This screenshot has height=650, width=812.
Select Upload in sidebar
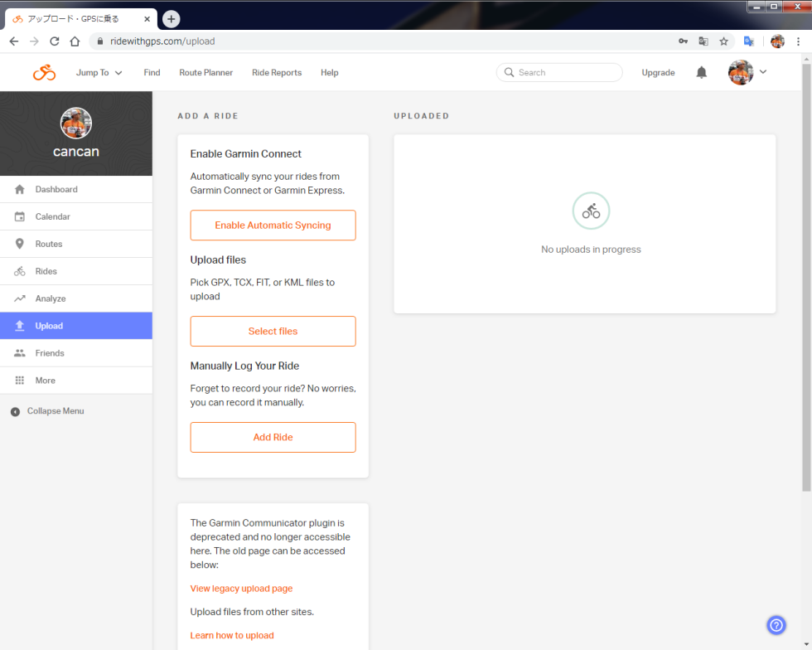(x=76, y=326)
